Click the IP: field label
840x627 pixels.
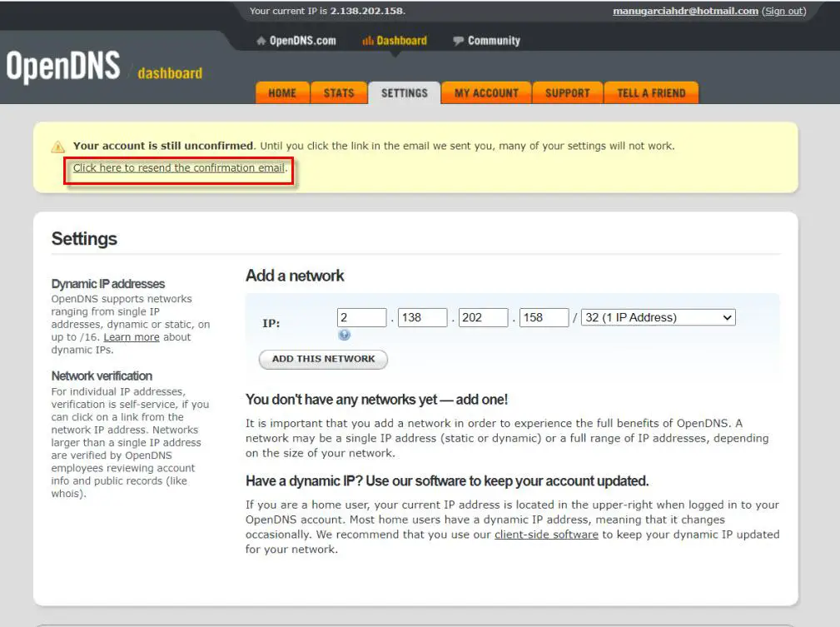pyautogui.click(x=271, y=324)
